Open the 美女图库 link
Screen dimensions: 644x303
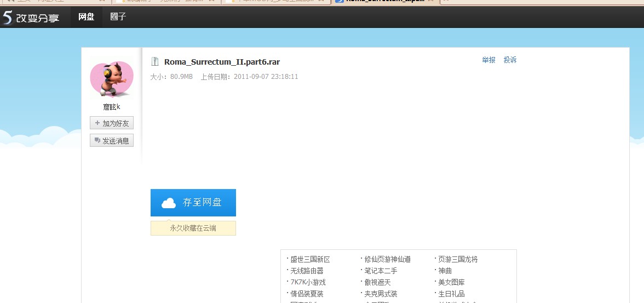pos(451,282)
